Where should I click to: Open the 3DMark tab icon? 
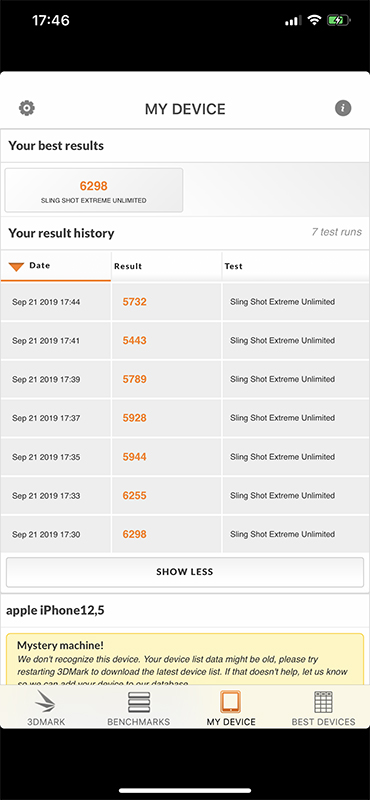point(46,703)
